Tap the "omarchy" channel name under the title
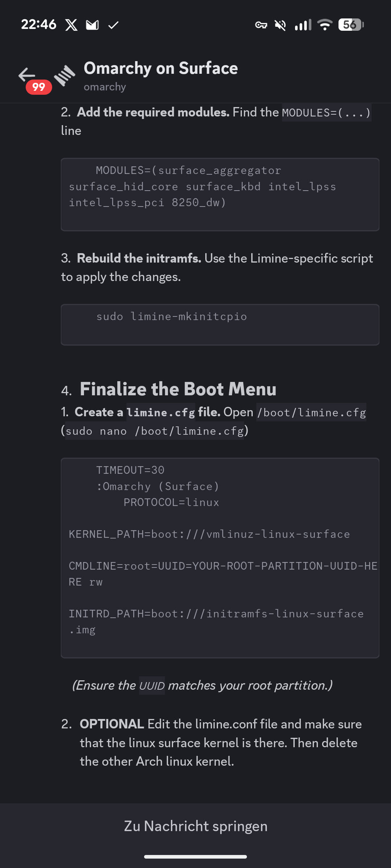Viewport: 391px width, 868px height. pos(105,87)
